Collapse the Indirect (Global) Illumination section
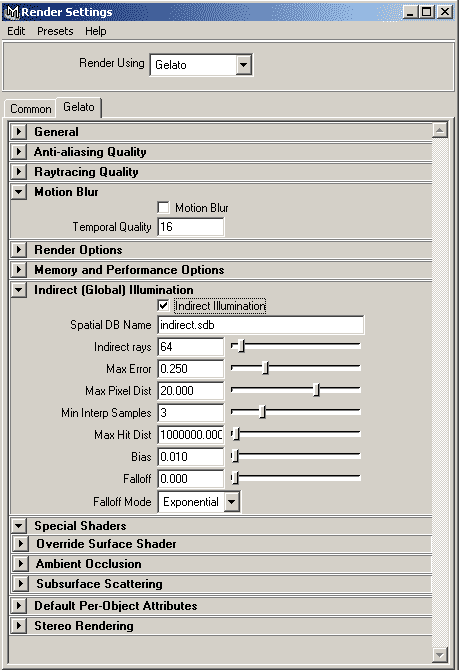The width and height of the screenshot is (459, 670). [x=18, y=290]
